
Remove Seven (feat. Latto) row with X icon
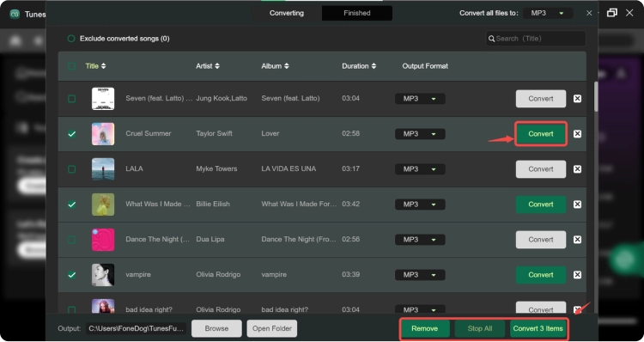577,99
